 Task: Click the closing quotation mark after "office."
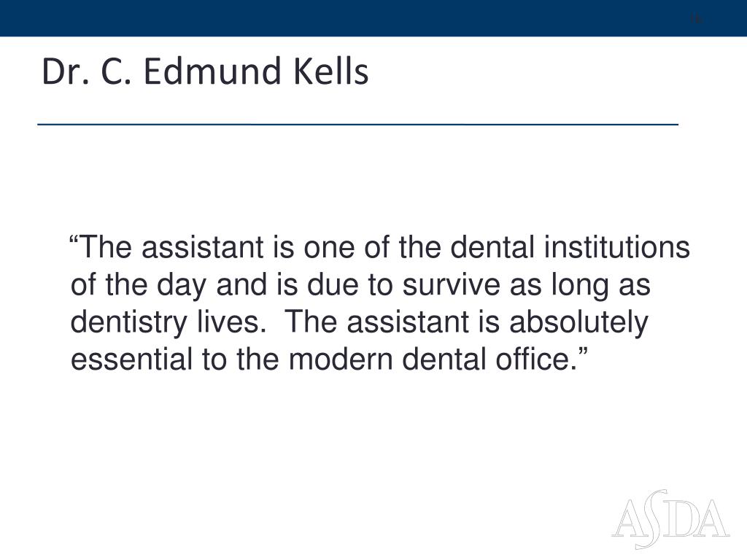583,351
